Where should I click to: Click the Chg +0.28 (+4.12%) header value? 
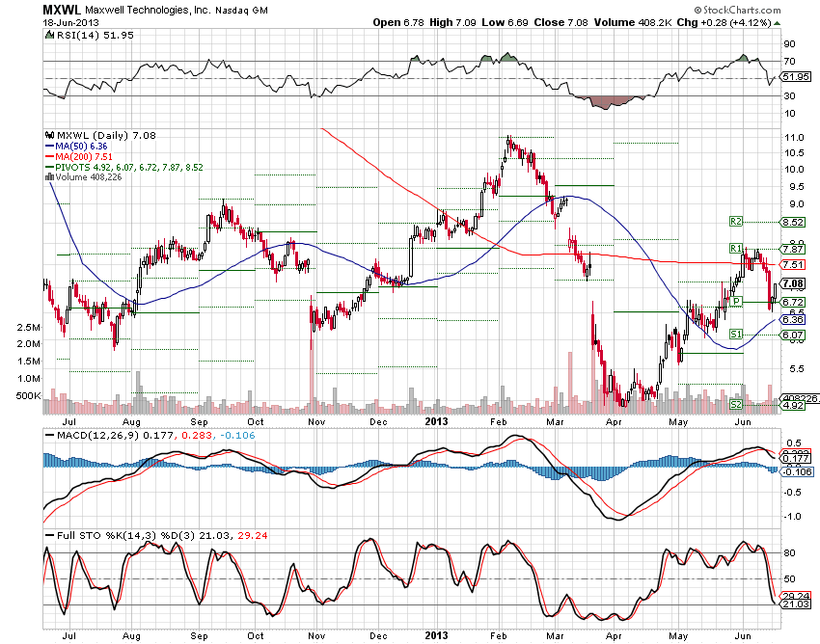(x=724, y=22)
